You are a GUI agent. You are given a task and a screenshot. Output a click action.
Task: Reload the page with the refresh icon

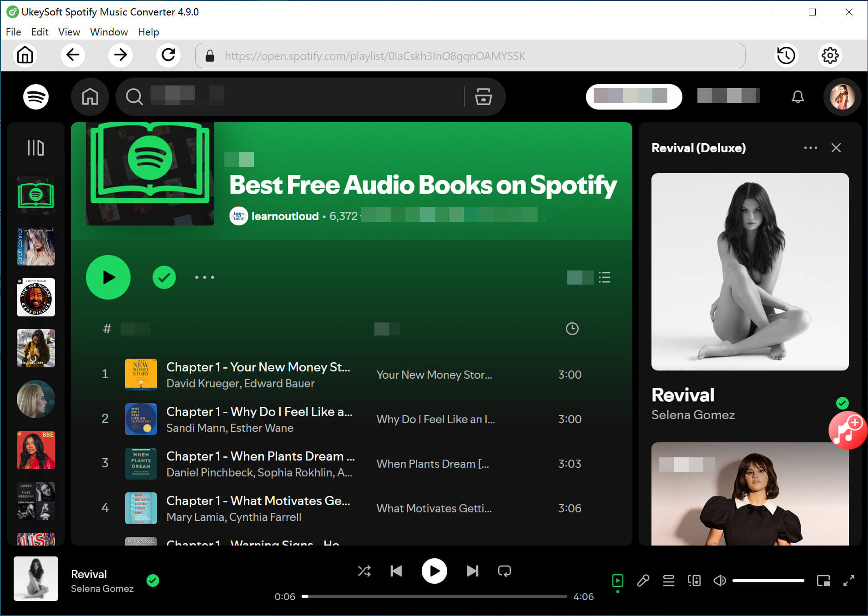coord(168,55)
